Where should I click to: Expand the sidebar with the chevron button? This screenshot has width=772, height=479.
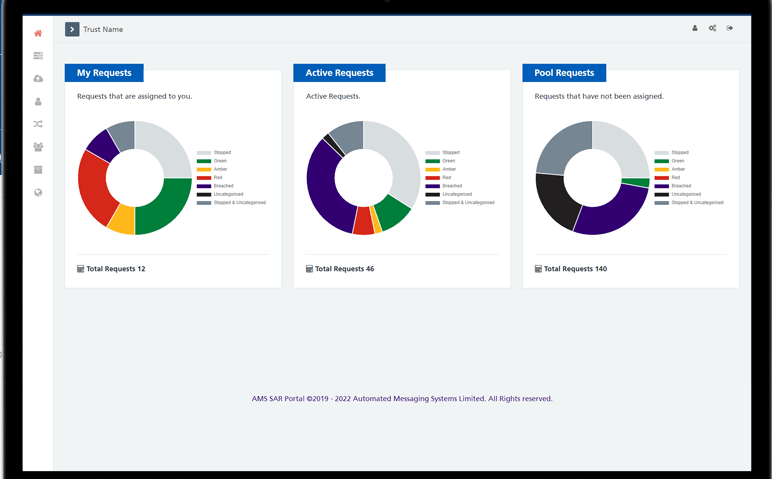coord(72,29)
